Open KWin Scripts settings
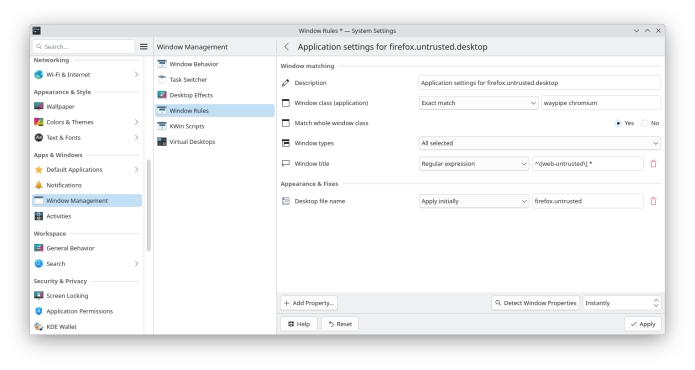Screen dimensions: 695x370 215,126
